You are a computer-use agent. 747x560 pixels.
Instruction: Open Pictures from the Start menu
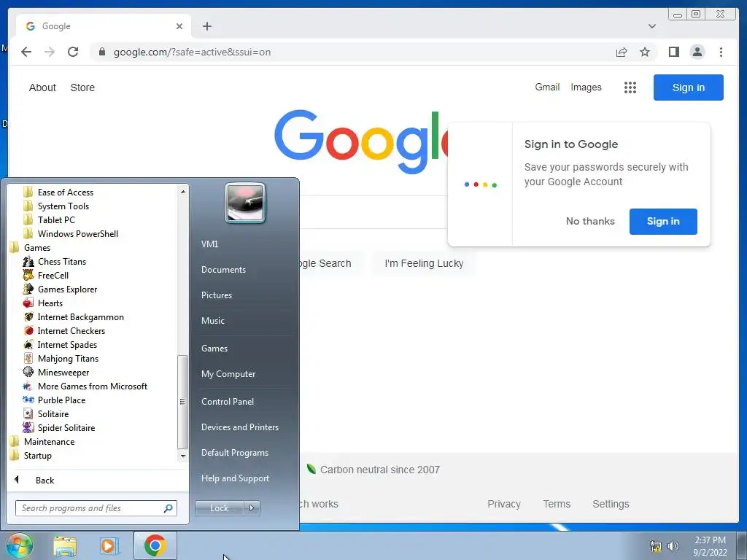[216, 295]
